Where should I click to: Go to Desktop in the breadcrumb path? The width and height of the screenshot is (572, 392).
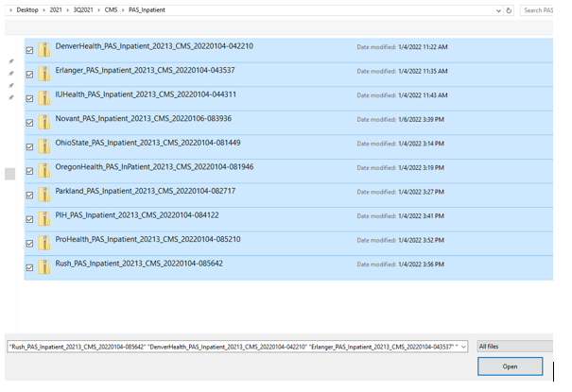pos(27,9)
